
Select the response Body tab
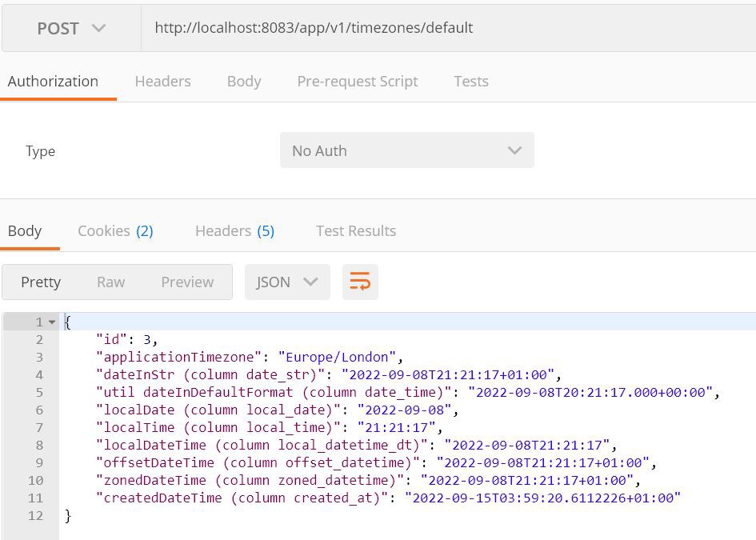(x=25, y=231)
